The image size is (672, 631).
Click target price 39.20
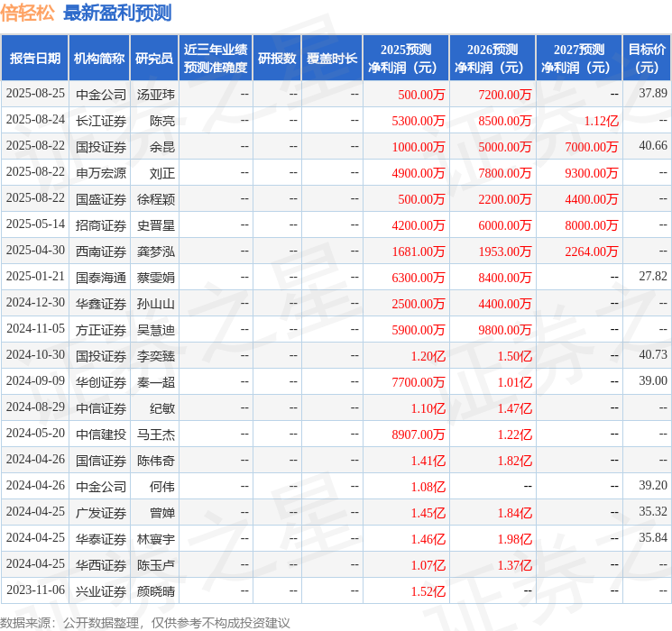point(653,485)
